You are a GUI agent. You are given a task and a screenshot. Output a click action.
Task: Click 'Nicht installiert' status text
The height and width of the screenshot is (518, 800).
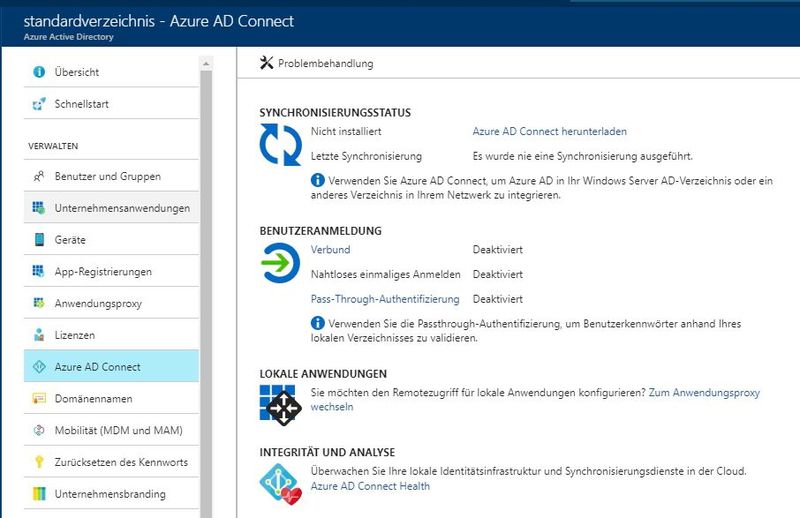click(x=346, y=131)
